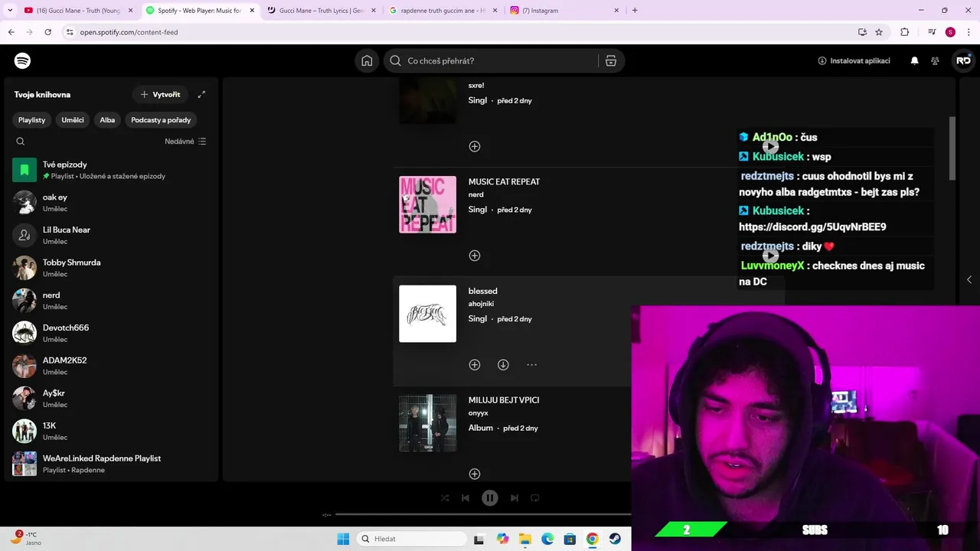The width and height of the screenshot is (980, 551).
Task: Open artist Tobby Shmurda
Action: click(111, 268)
